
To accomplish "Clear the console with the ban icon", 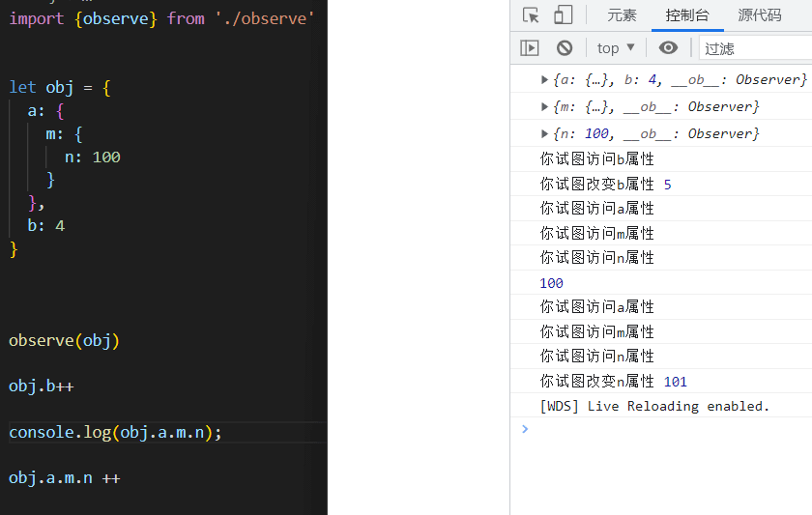I will (565, 48).
